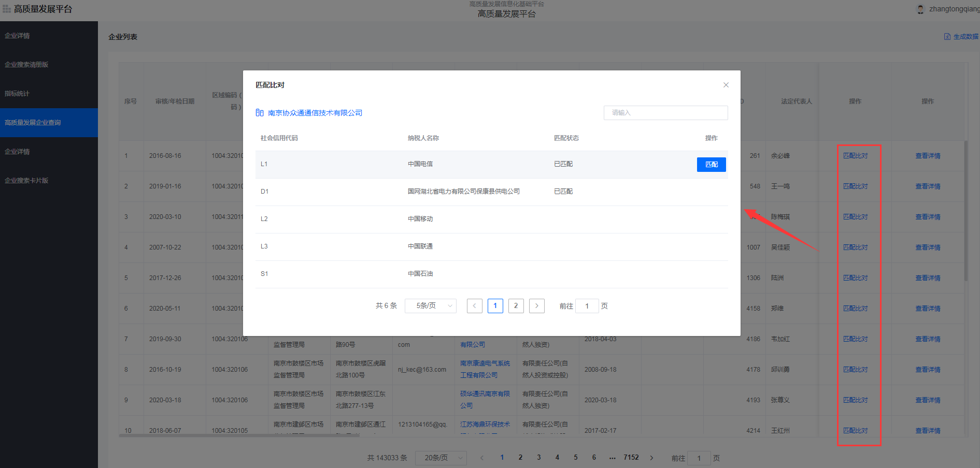Select page 3 in main pagination
980x468 pixels.
point(539,458)
